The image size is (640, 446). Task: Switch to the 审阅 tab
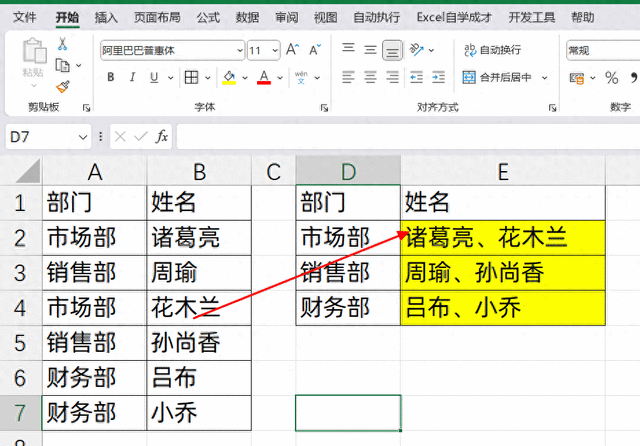point(287,17)
